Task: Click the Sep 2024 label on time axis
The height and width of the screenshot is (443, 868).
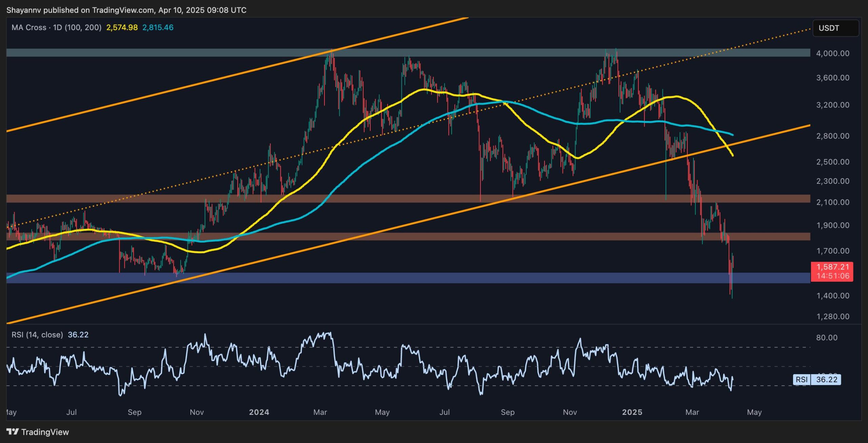Action: click(508, 412)
